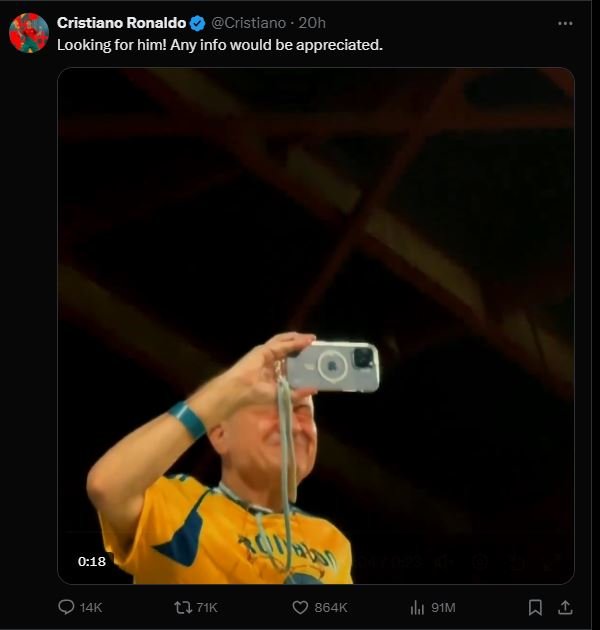
Task: Open the three-dot More options menu
Action: (x=565, y=23)
